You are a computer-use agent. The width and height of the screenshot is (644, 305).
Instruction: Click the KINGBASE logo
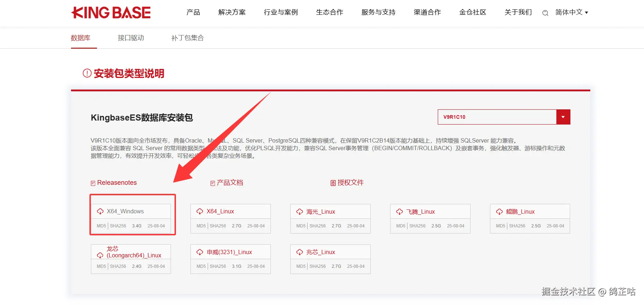coord(111,13)
